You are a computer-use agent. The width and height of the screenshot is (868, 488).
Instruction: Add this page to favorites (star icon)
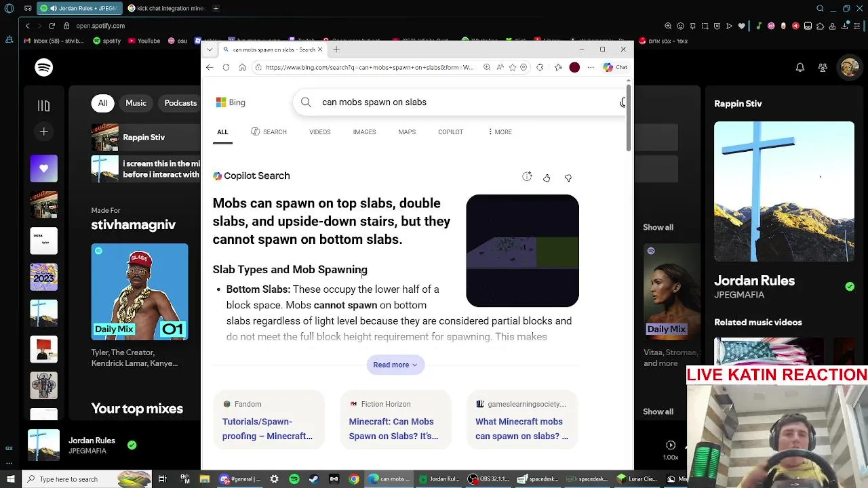click(x=513, y=67)
